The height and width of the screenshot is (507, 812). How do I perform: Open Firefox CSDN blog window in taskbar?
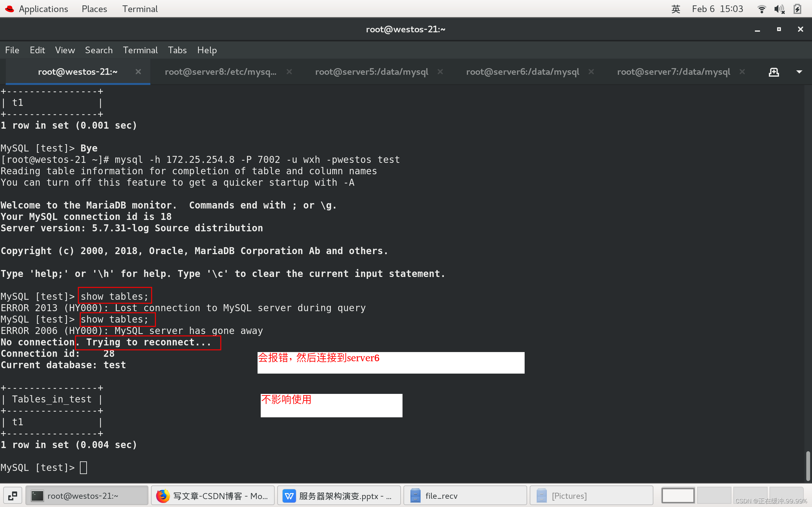point(213,496)
